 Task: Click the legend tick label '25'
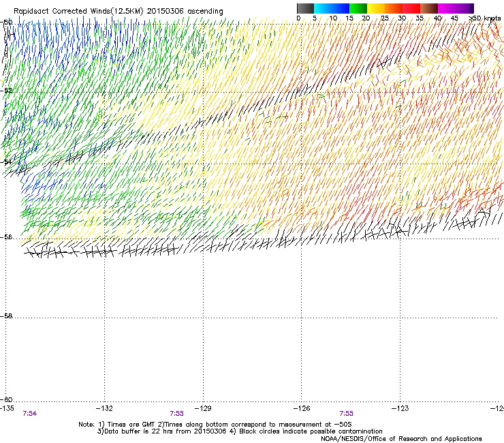tap(385, 18)
